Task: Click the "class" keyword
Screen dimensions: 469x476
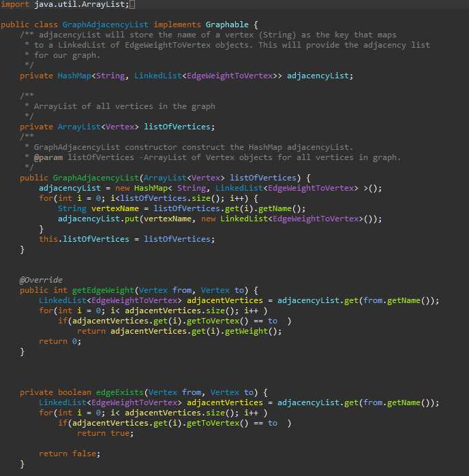Action: (x=46, y=25)
